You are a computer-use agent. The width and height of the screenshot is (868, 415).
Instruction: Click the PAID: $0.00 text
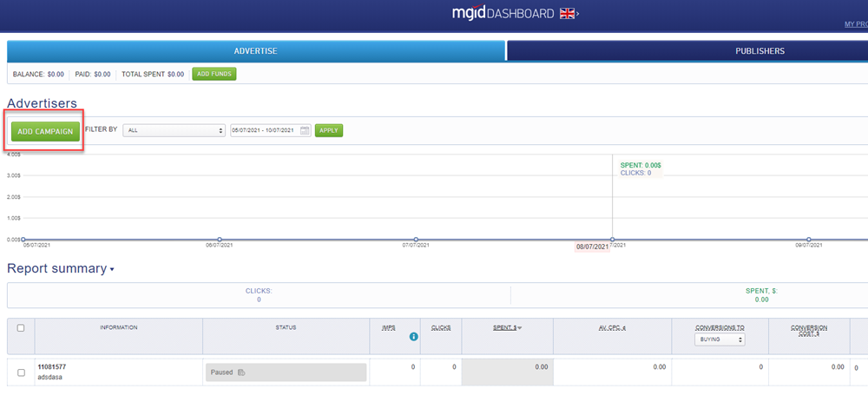pyautogui.click(x=93, y=74)
